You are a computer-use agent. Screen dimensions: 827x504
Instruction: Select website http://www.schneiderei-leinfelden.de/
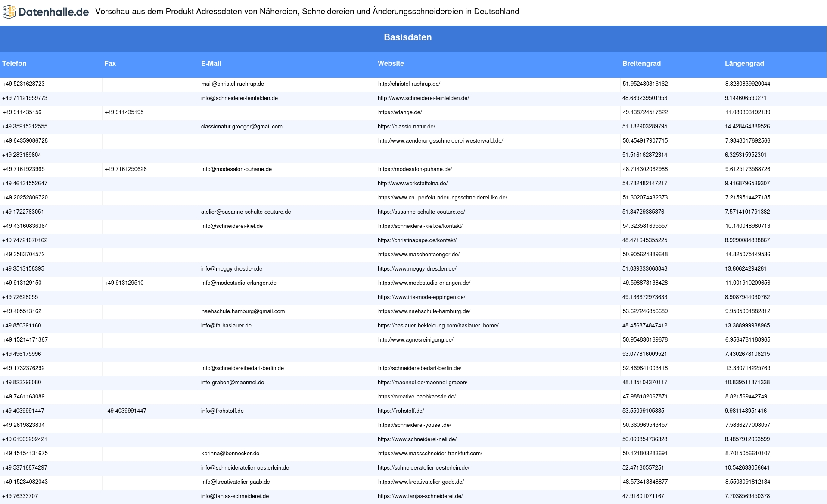(423, 98)
